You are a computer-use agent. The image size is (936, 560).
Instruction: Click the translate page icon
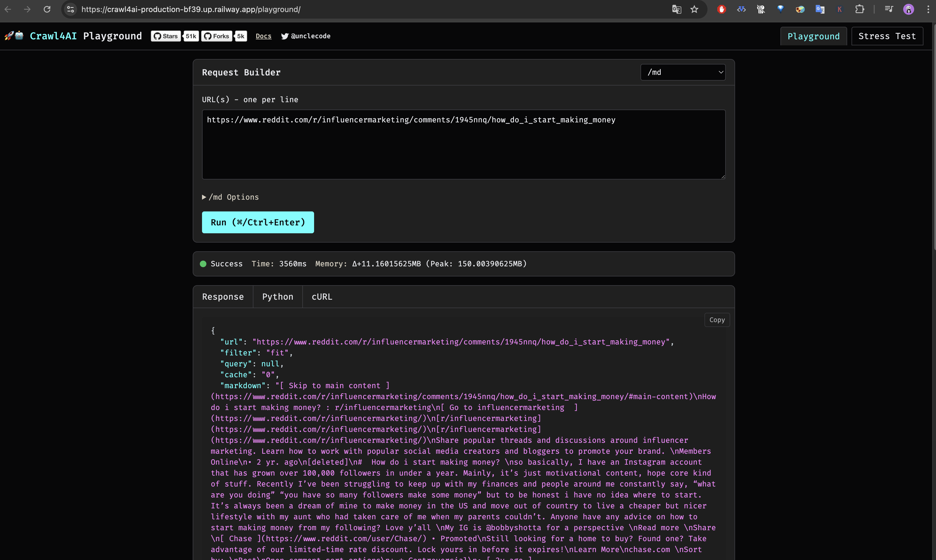click(x=676, y=10)
